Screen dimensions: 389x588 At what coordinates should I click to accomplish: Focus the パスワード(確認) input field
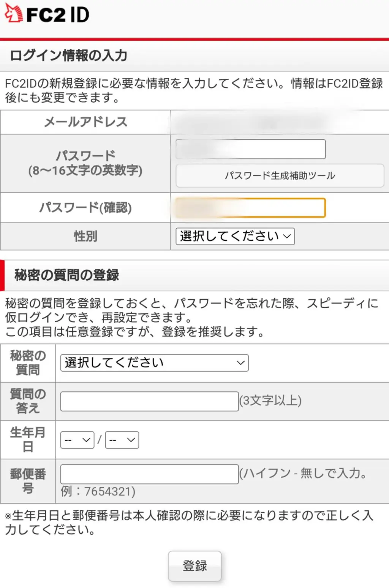point(250,208)
